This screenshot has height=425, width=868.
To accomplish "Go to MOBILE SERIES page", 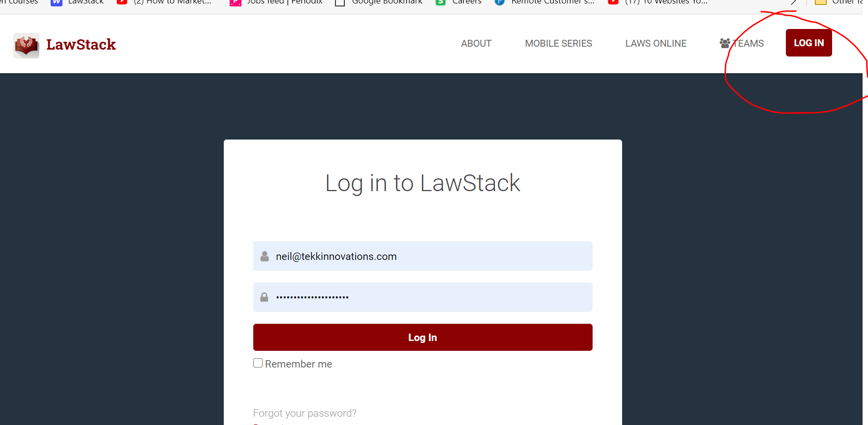I will (x=558, y=43).
